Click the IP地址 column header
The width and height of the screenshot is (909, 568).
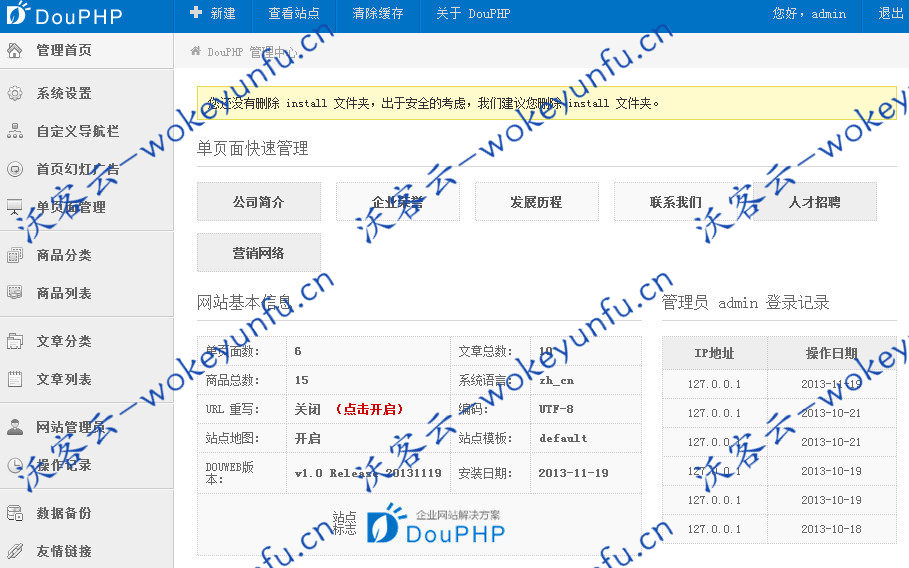click(714, 353)
